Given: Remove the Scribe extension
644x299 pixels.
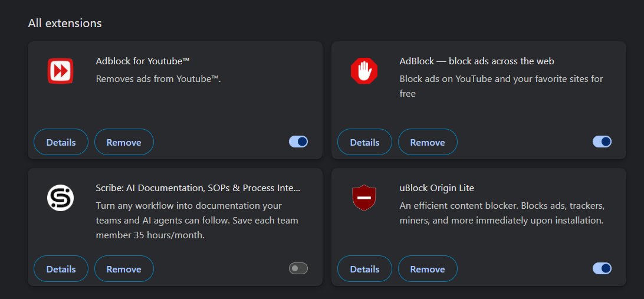Looking at the screenshot, I should coord(124,269).
